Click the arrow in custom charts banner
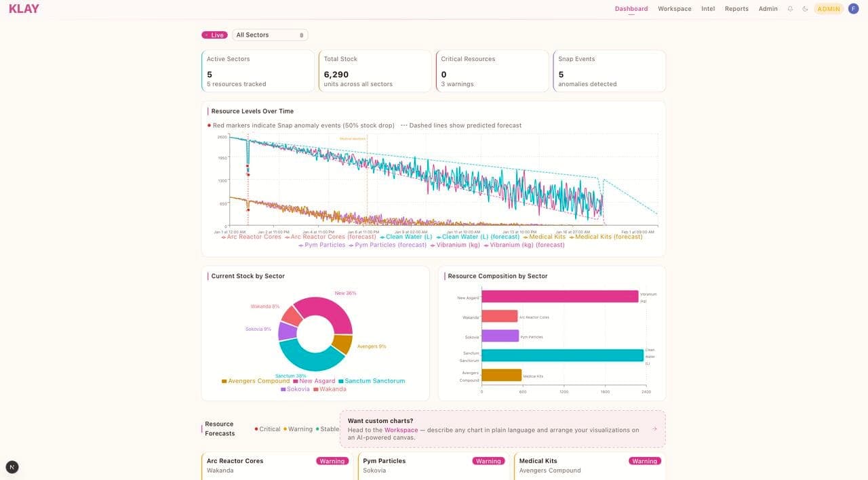This screenshot has width=868, height=480. (x=654, y=428)
